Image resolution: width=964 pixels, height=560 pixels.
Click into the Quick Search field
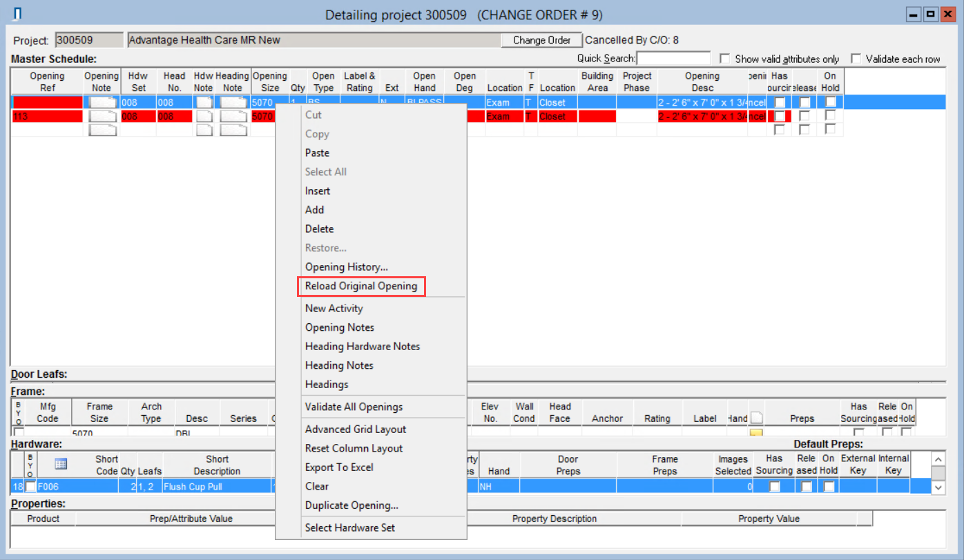(673, 59)
